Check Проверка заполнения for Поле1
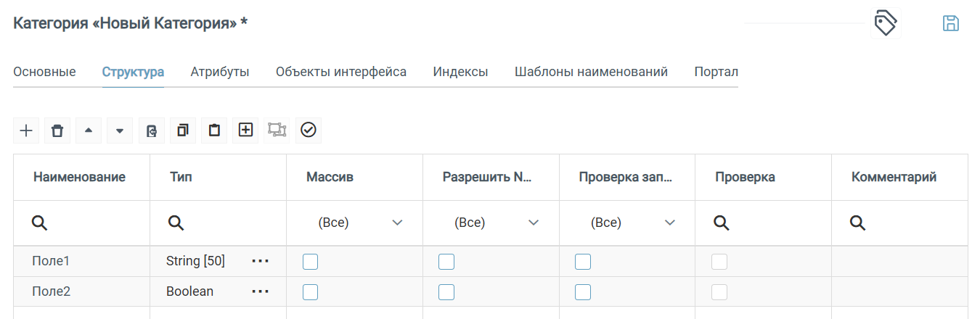The width and height of the screenshot is (980, 319). 583,262
